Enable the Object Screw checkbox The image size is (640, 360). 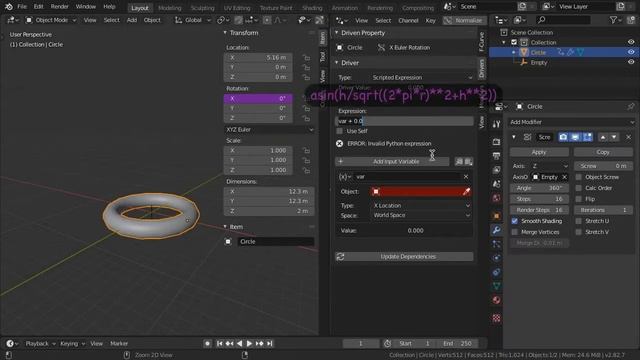(x=579, y=177)
